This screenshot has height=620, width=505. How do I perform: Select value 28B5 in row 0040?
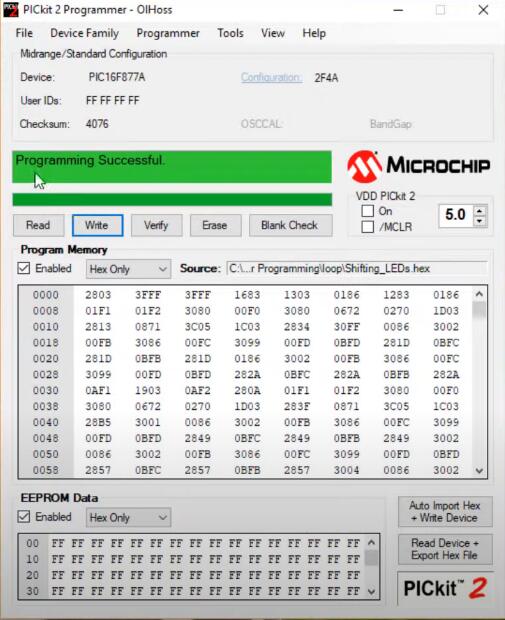(x=98, y=422)
